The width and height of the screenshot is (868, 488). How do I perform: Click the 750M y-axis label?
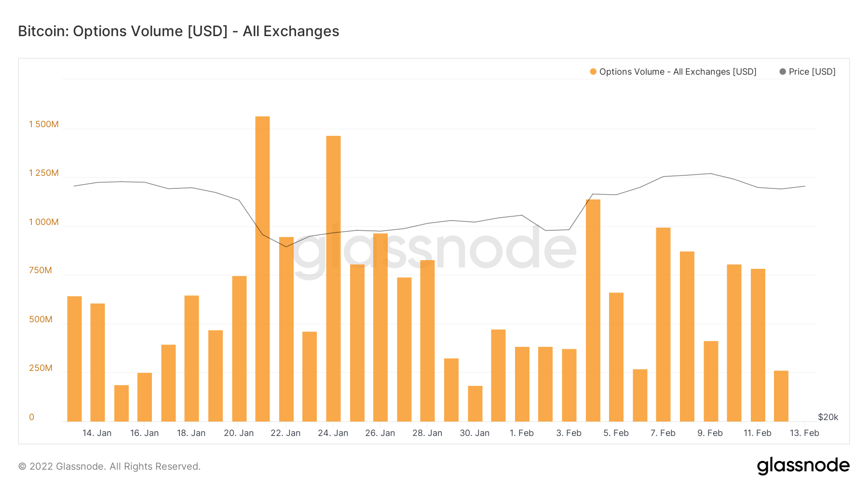pyautogui.click(x=41, y=270)
